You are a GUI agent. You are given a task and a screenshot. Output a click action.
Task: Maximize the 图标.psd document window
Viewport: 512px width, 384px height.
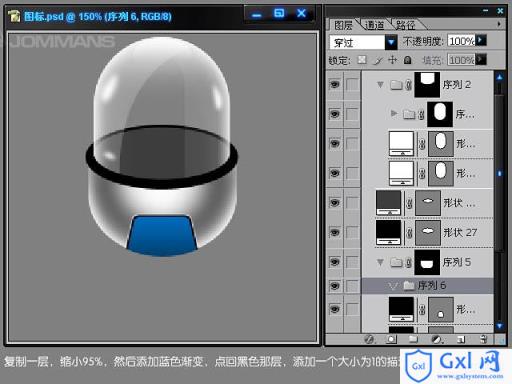tap(279, 14)
